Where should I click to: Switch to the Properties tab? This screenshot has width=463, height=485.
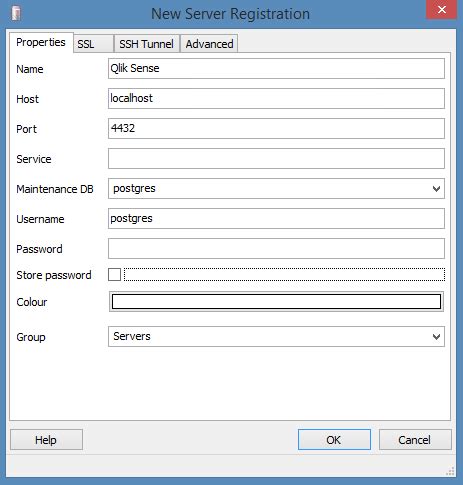click(41, 42)
